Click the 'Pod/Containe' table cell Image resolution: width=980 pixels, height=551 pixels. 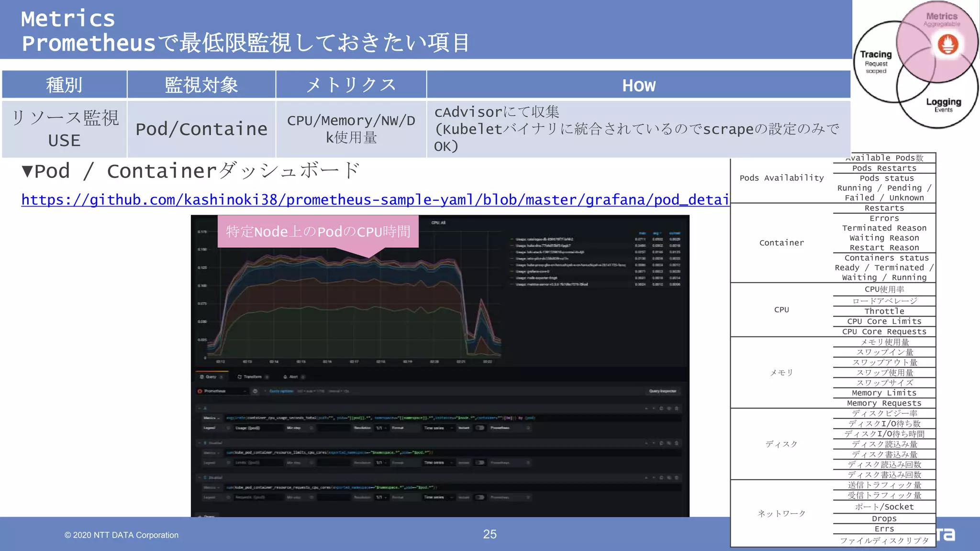coord(201,129)
